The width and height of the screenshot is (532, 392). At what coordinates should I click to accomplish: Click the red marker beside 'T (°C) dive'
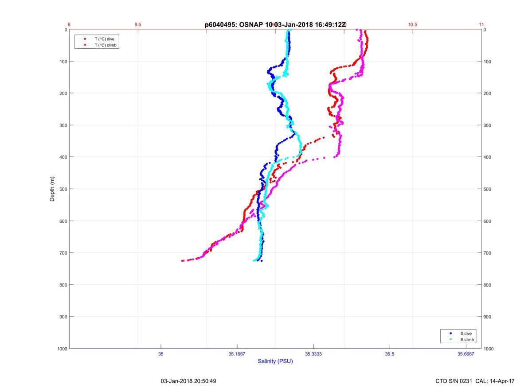(84, 39)
